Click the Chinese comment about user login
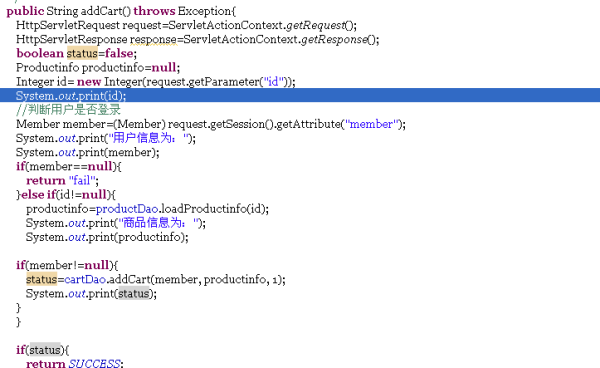 click(68, 110)
